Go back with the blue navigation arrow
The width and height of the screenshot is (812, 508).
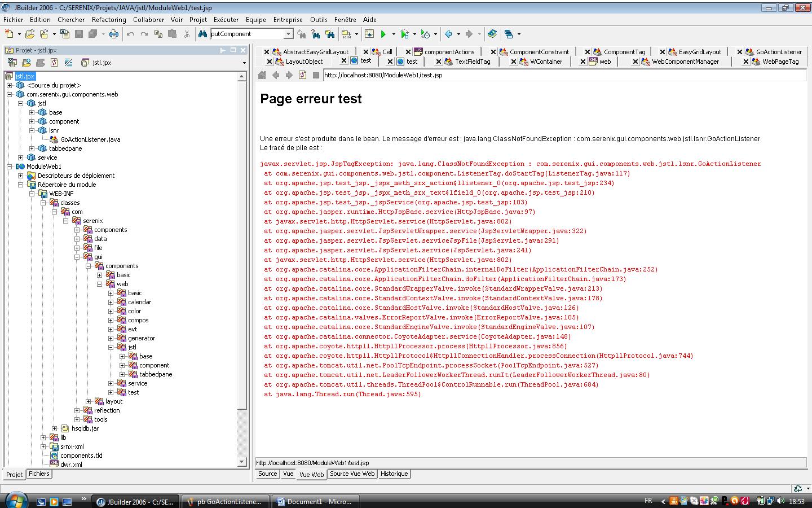449,34
